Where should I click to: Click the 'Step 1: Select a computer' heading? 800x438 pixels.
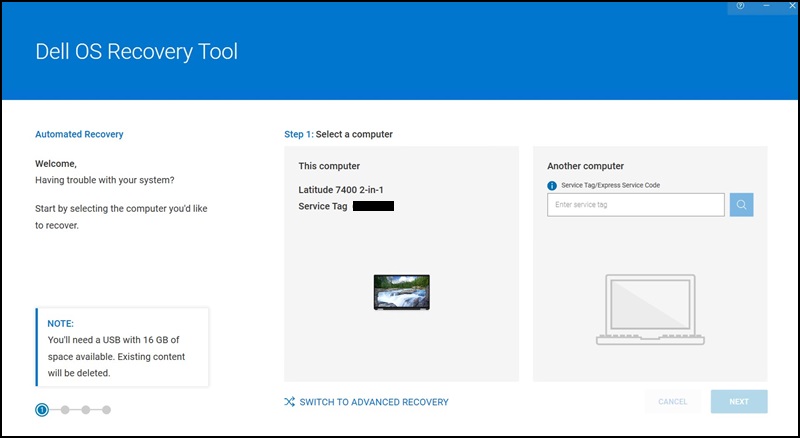click(338, 134)
